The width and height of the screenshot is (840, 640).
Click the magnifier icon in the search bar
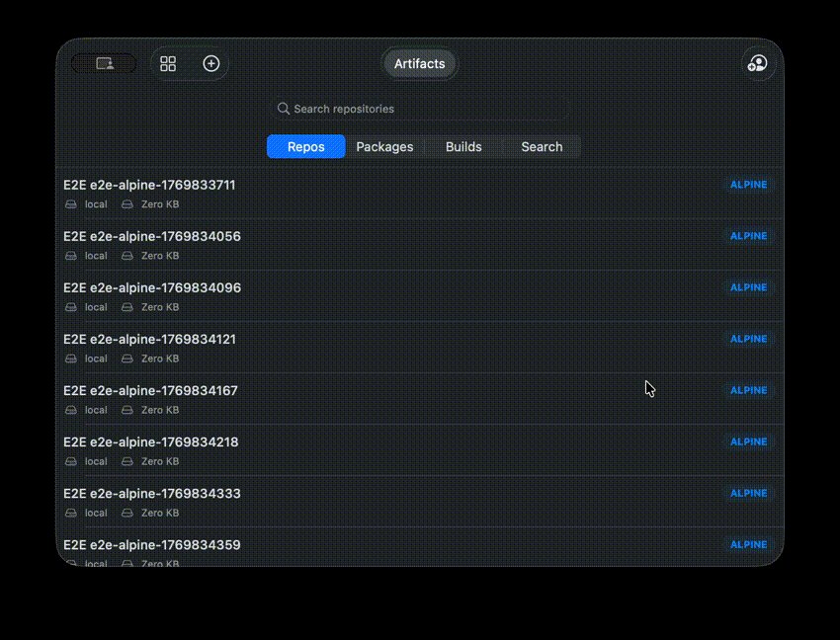click(x=284, y=109)
